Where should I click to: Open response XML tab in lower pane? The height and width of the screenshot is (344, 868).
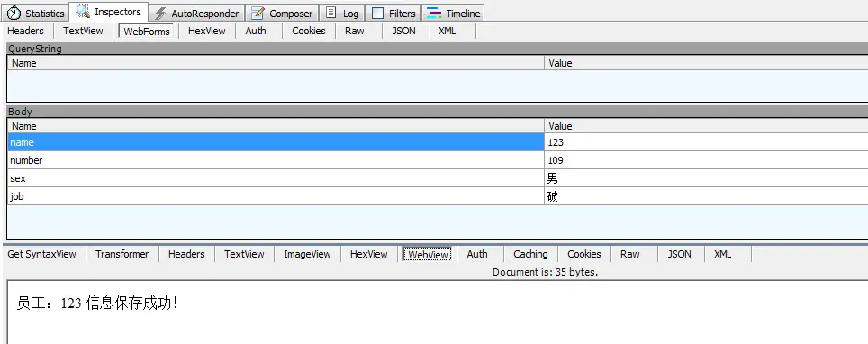point(722,254)
